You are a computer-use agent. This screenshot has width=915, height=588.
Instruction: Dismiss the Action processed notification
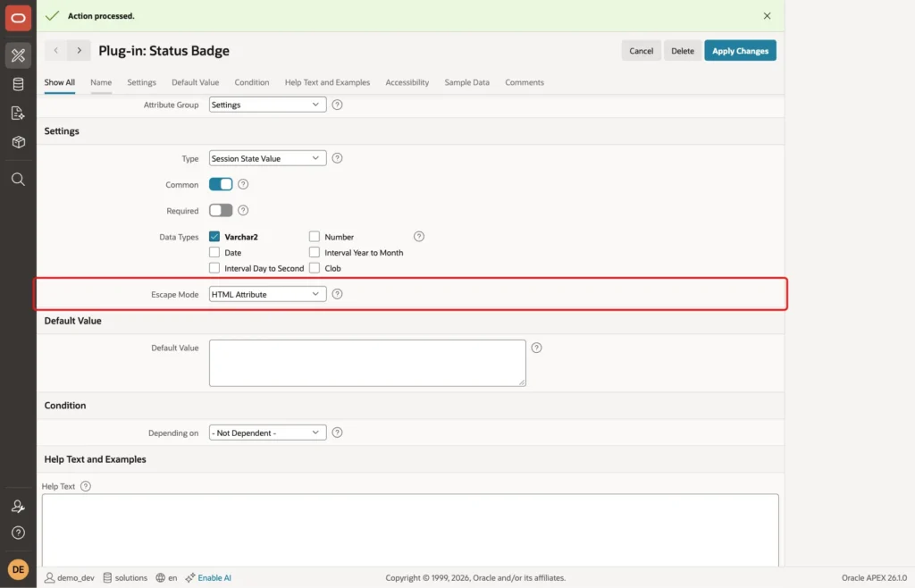[x=767, y=16]
